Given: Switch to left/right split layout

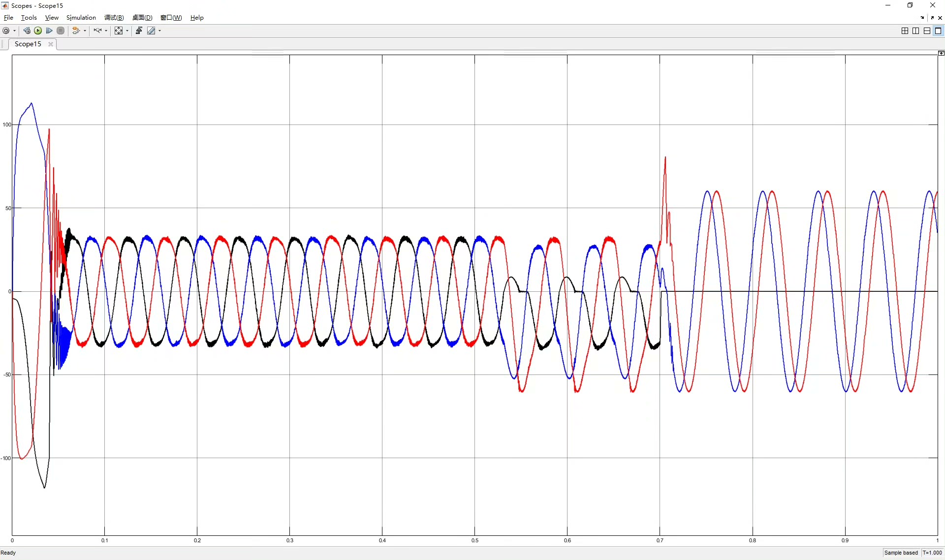Looking at the screenshot, I should 915,31.
